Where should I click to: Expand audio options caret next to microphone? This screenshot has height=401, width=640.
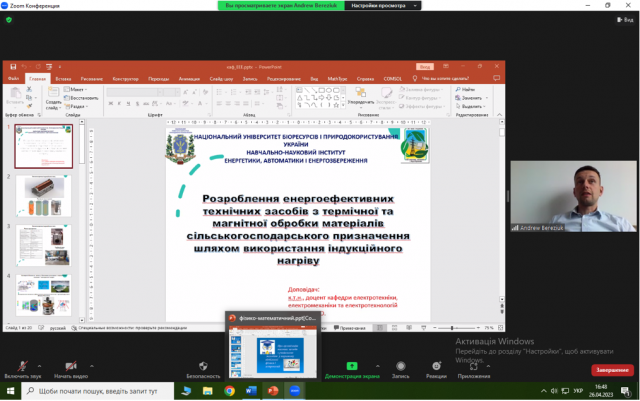40,366
